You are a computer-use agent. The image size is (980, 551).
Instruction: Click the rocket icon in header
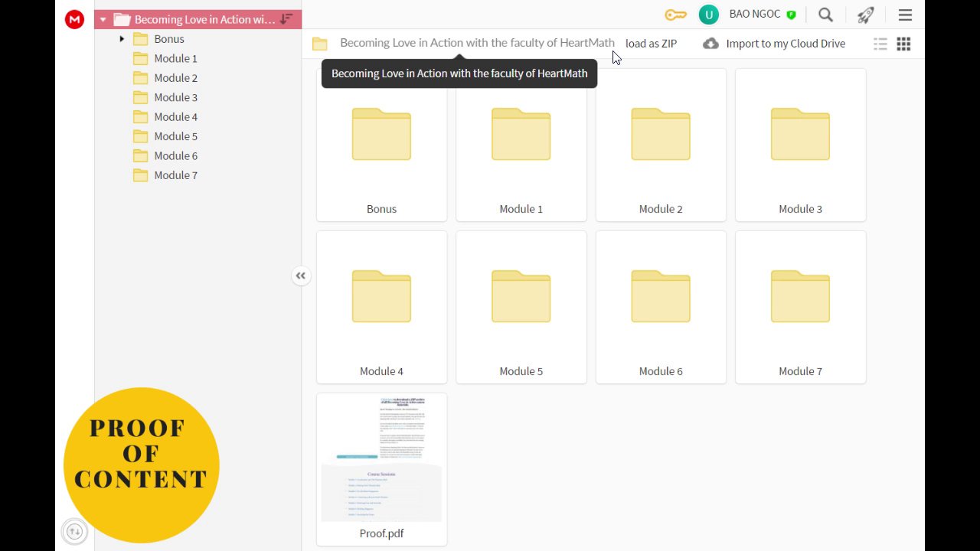[865, 15]
